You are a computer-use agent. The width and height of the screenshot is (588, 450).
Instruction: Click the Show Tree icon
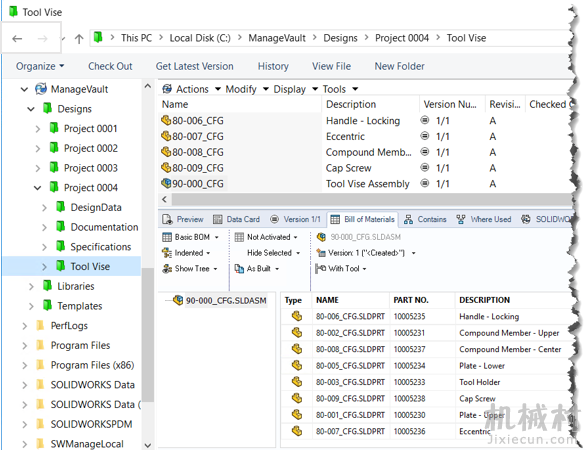[167, 268]
